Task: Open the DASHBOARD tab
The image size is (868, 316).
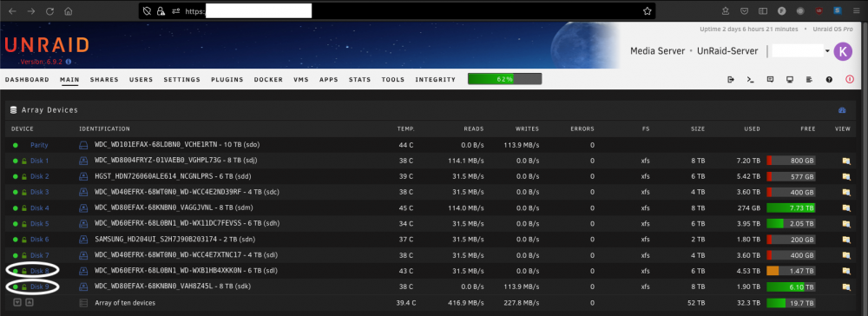Action: pyautogui.click(x=27, y=80)
